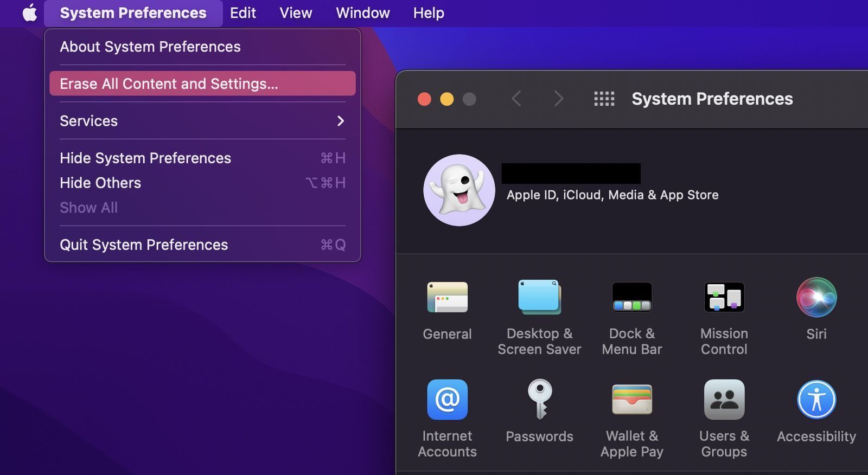
Task: Open the Help menu
Action: (429, 13)
